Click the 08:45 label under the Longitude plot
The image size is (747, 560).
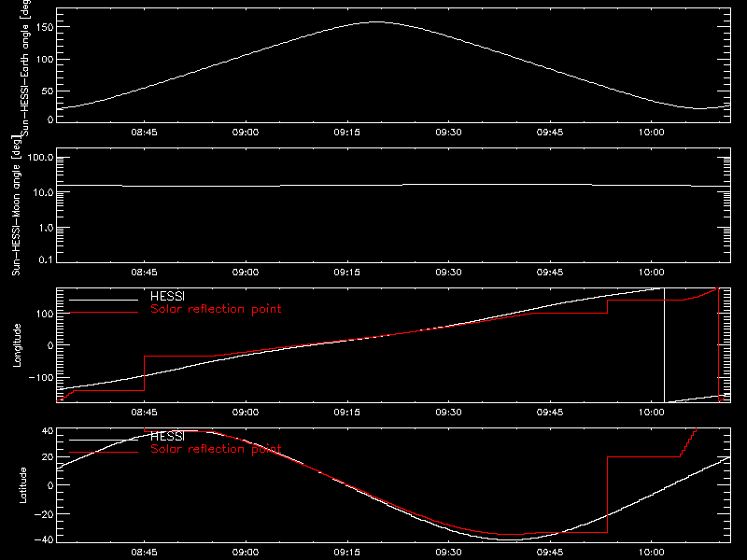tap(145, 413)
